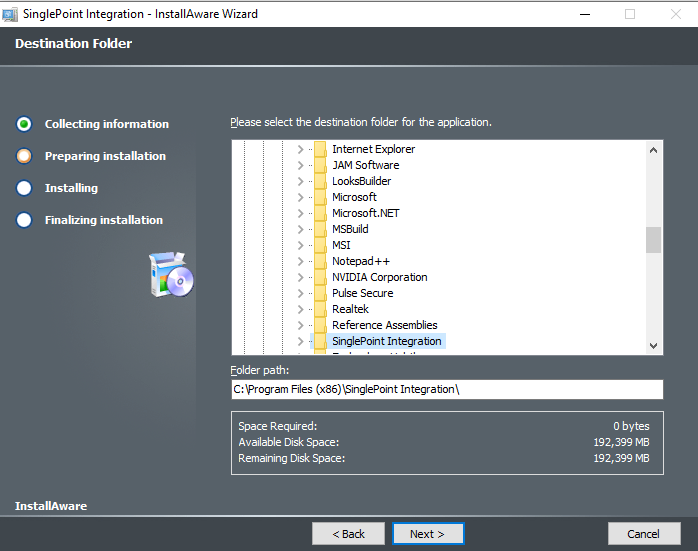Screen dimensions: 698x551
Task: Choose Pulse Secure in the folder tree
Action: click(363, 293)
